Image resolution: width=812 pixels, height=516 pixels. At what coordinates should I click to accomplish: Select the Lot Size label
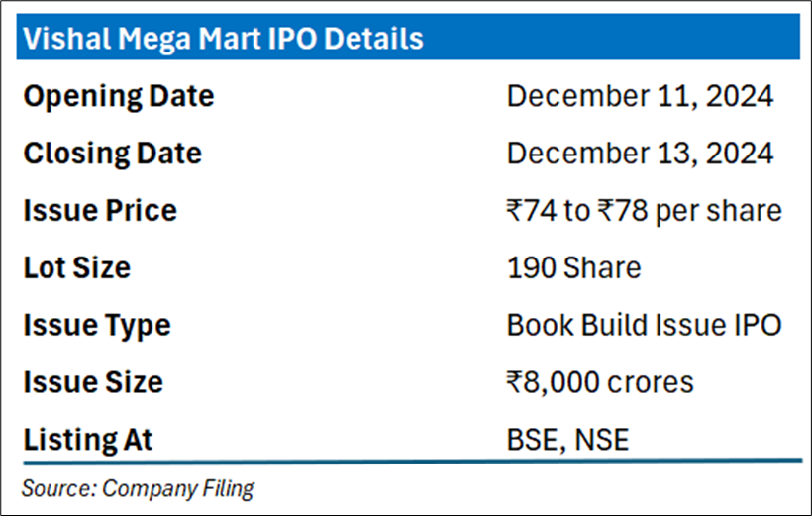[x=76, y=267]
